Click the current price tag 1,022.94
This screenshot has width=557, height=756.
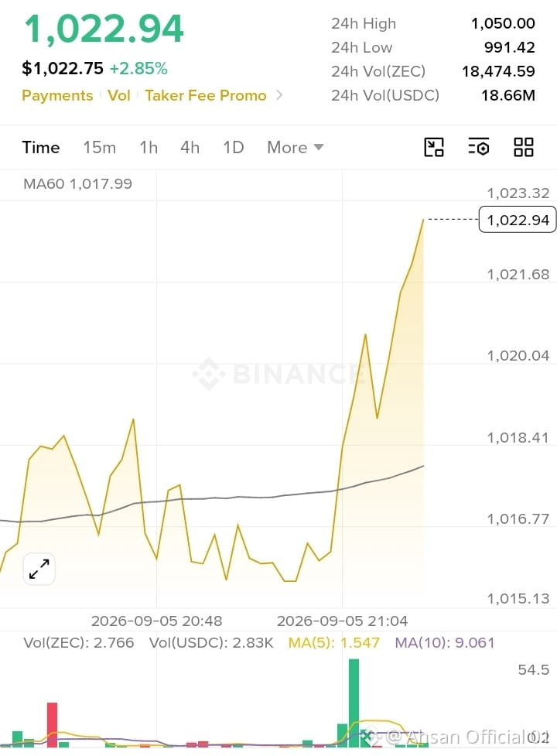tap(518, 220)
